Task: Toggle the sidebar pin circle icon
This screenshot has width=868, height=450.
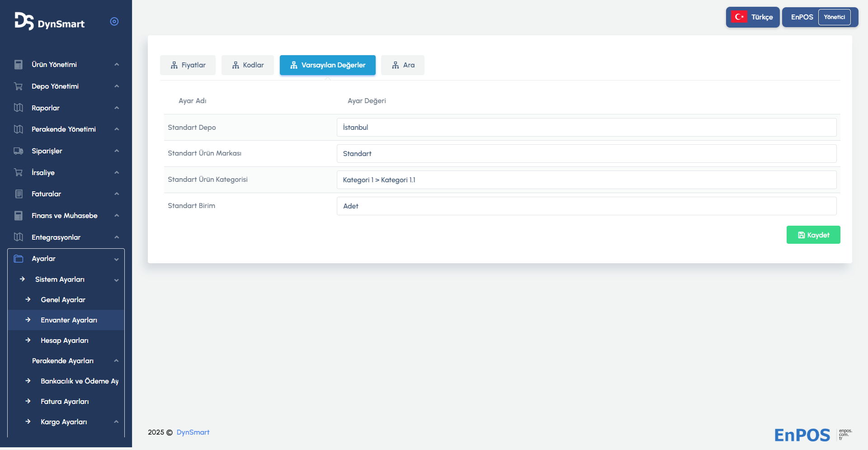Action: click(114, 21)
